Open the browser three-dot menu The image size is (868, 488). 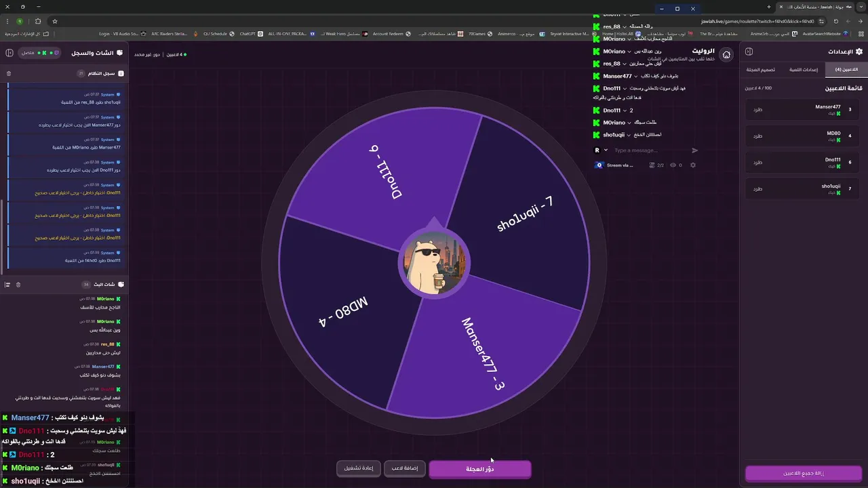[x=7, y=21]
